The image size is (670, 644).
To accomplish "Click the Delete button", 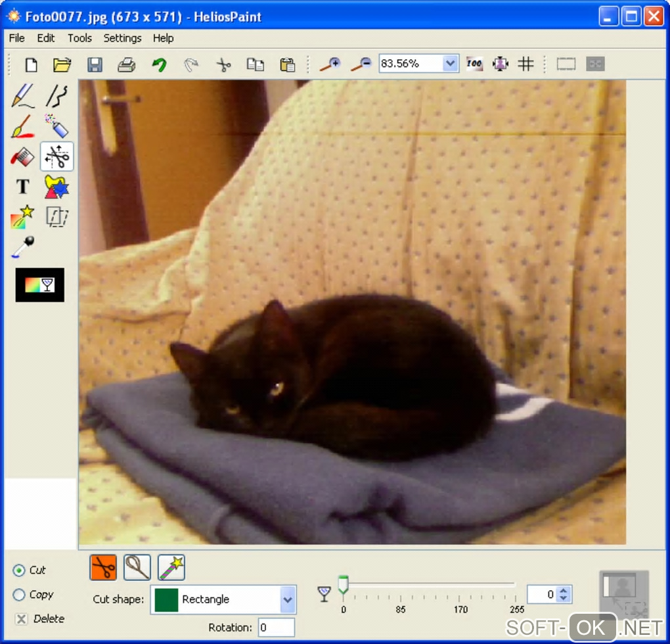I will coord(39,618).
